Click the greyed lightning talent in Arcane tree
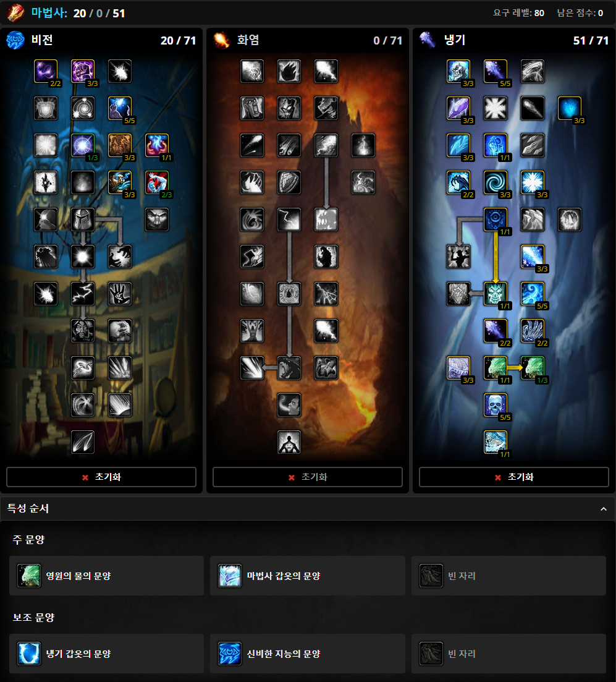The height and width of the screenshot is (682, 616). [x=83, y=294]
